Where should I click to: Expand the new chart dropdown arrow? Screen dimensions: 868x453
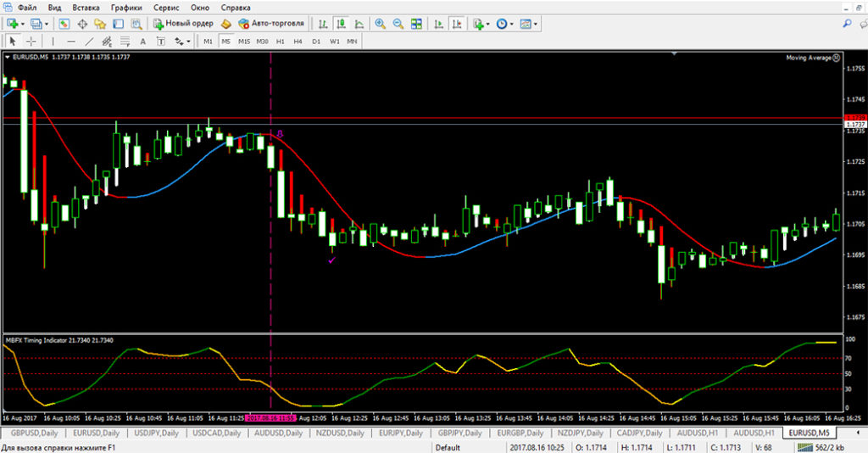pos(23,25)
